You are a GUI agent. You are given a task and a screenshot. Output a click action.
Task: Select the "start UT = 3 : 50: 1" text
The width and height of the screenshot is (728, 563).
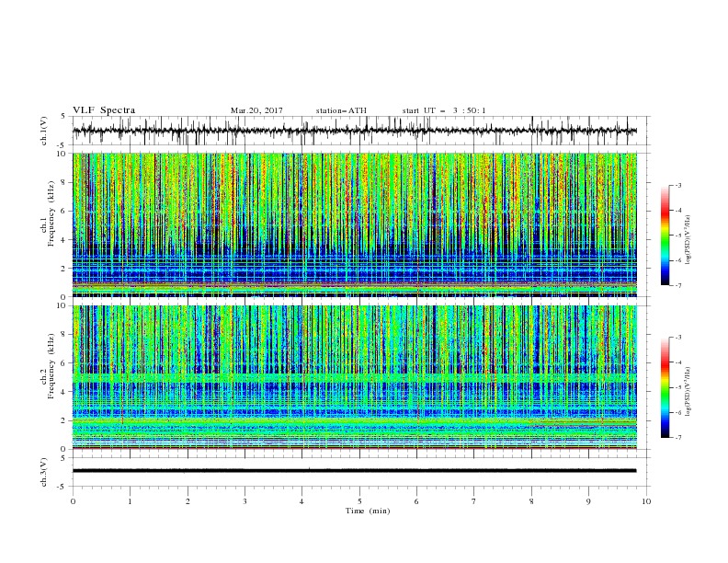[x=444, y=110]
